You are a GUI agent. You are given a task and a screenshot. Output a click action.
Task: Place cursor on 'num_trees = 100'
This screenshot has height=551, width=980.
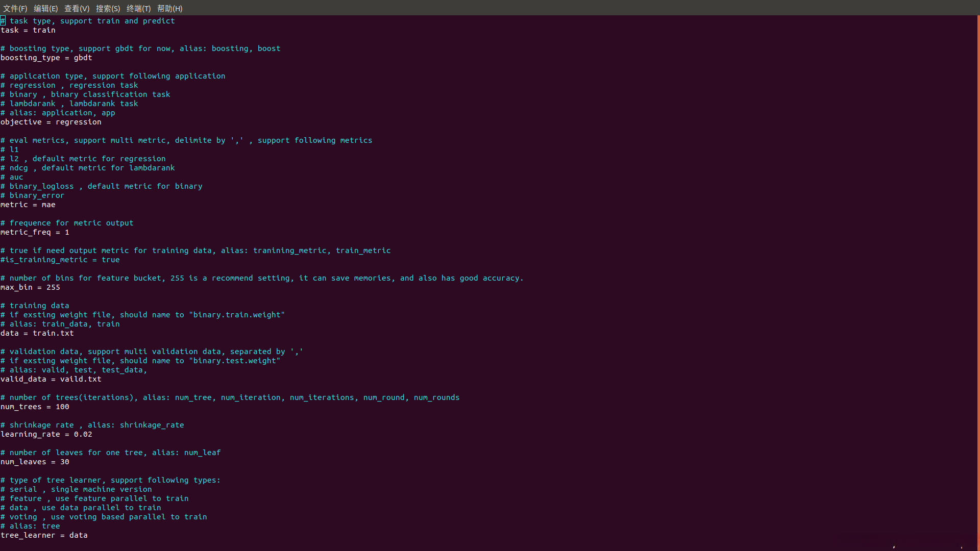tap(35, 407)
